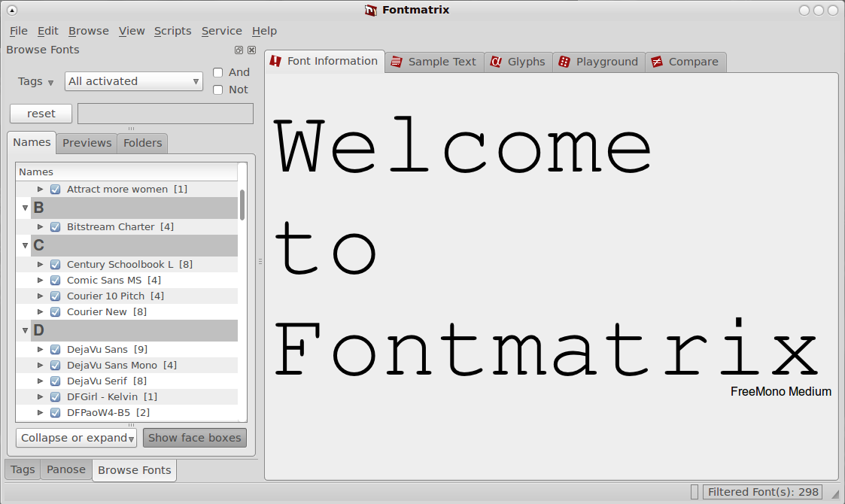Click the Fontmatrix logo icon in title bar
845x504 pixels.
point(371,11)
